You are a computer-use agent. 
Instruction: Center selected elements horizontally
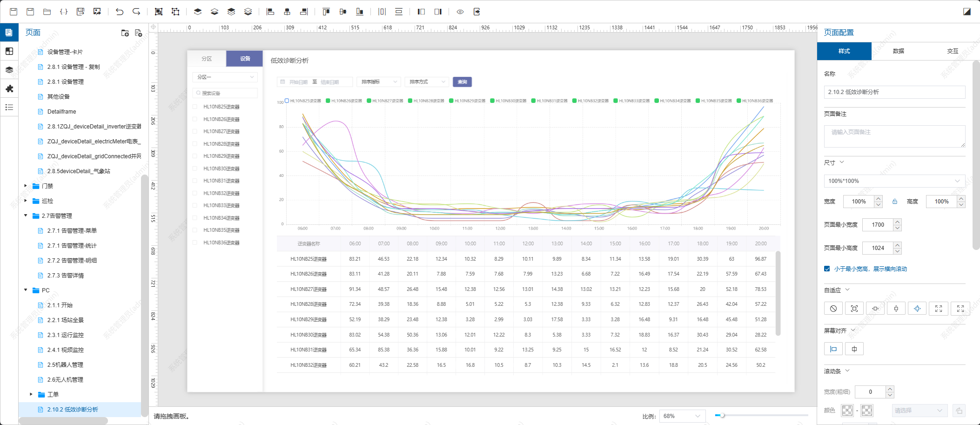tap(287, 12)
